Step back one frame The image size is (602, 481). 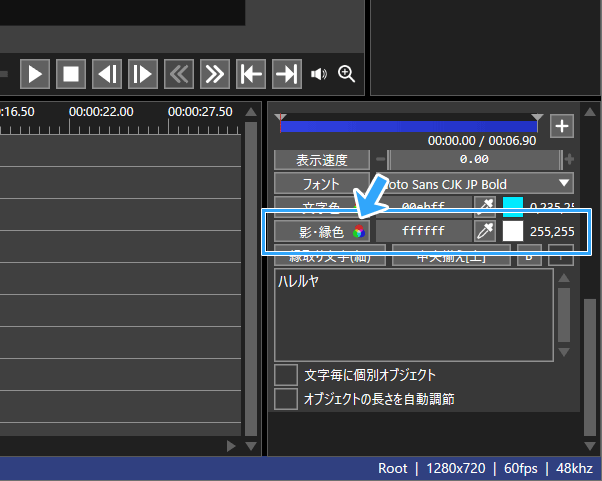(107, 74)
